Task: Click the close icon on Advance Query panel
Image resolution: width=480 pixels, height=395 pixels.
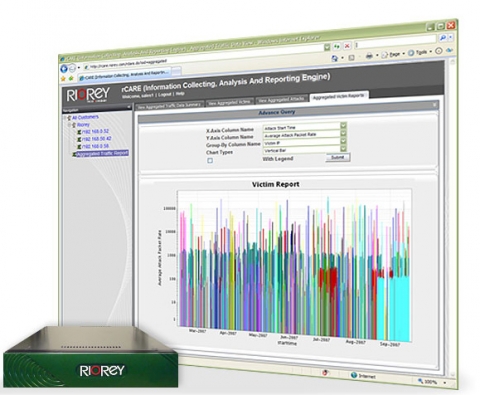Action: tap(435, 105)
